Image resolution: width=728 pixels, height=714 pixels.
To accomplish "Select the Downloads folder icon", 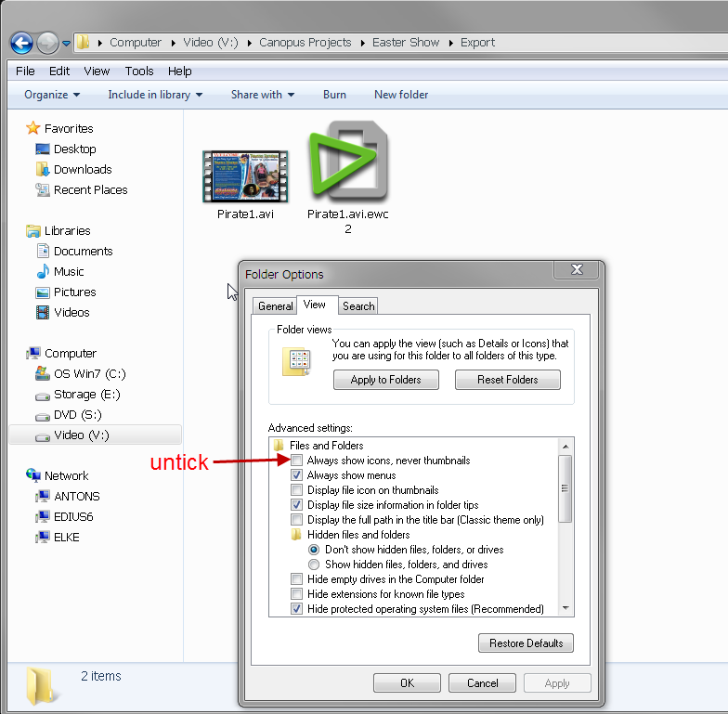I will (x=43, y=169).
